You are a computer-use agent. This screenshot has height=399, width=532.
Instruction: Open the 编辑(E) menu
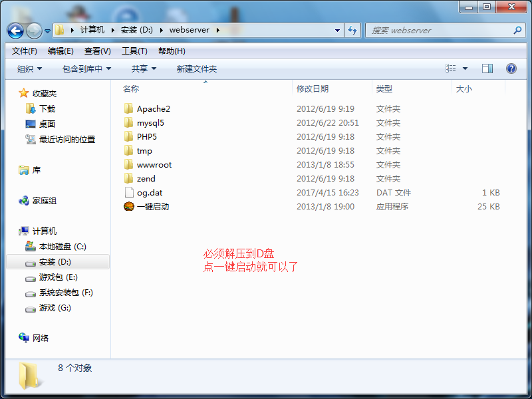61,51
